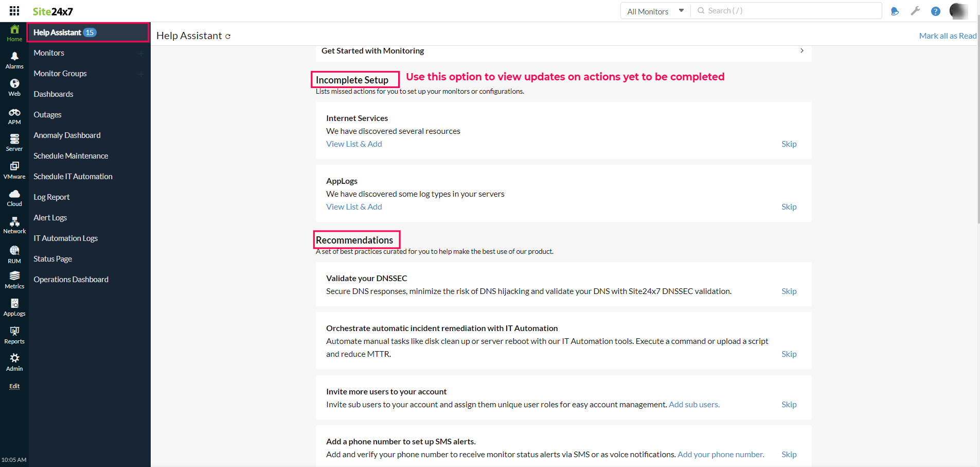Open the help question mark icon
The width and height of the screenshot is (980, 467).
(936, 11)
